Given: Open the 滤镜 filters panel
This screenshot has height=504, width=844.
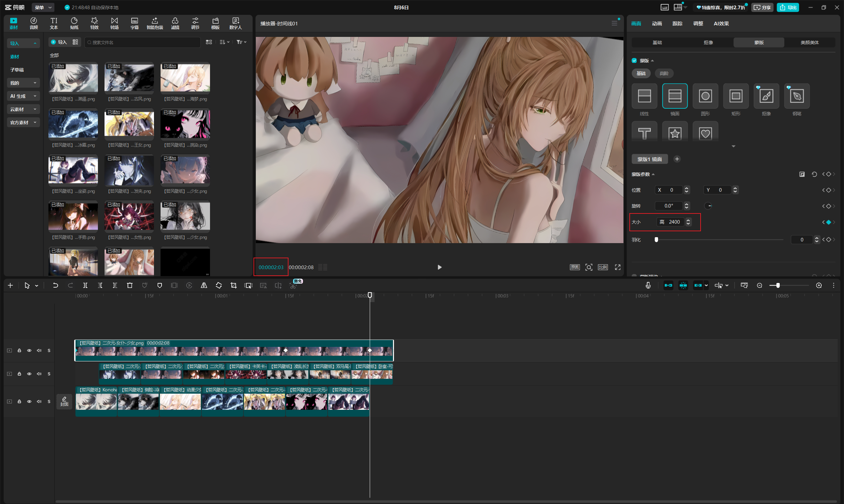Looking at the screenshot, I should (175, 23).
